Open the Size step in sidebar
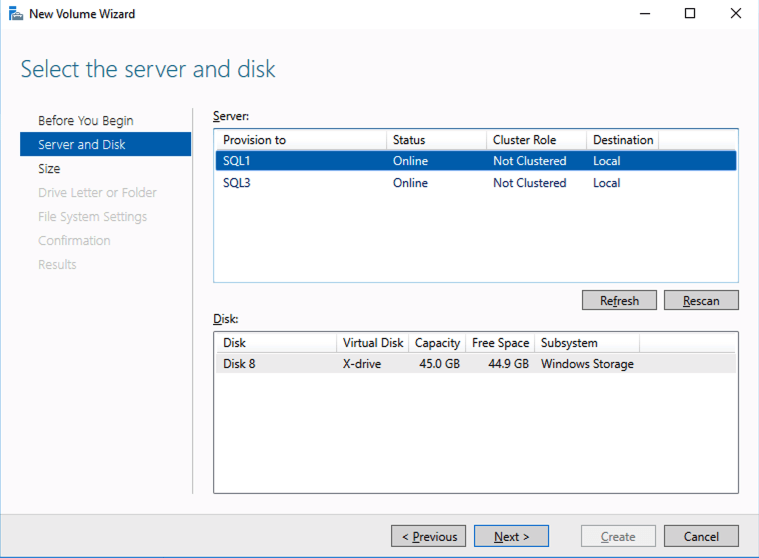The width and height of the screenshot is (759, 558). 49,169
